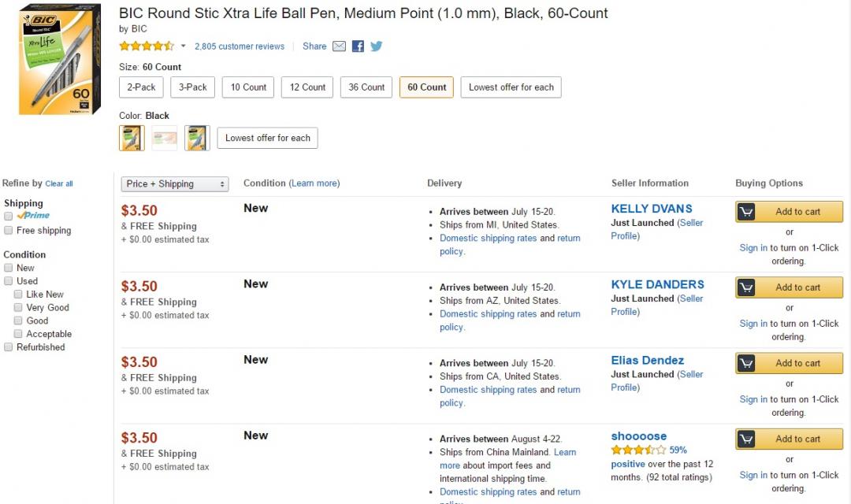The width and height of the screenshot is (851, 504).
Task: Select the middle color swatch option
Action: (x=164, y=138)
